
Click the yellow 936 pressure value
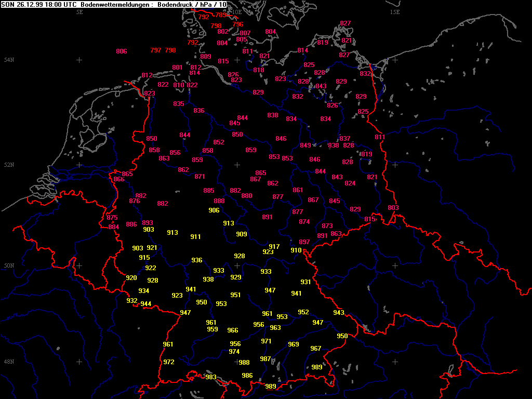tap(197, 260)
